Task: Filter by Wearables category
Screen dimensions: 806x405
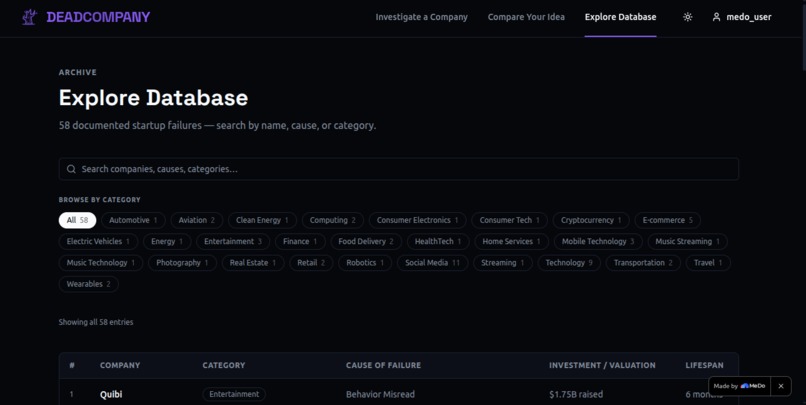Action: coord(88,284)
